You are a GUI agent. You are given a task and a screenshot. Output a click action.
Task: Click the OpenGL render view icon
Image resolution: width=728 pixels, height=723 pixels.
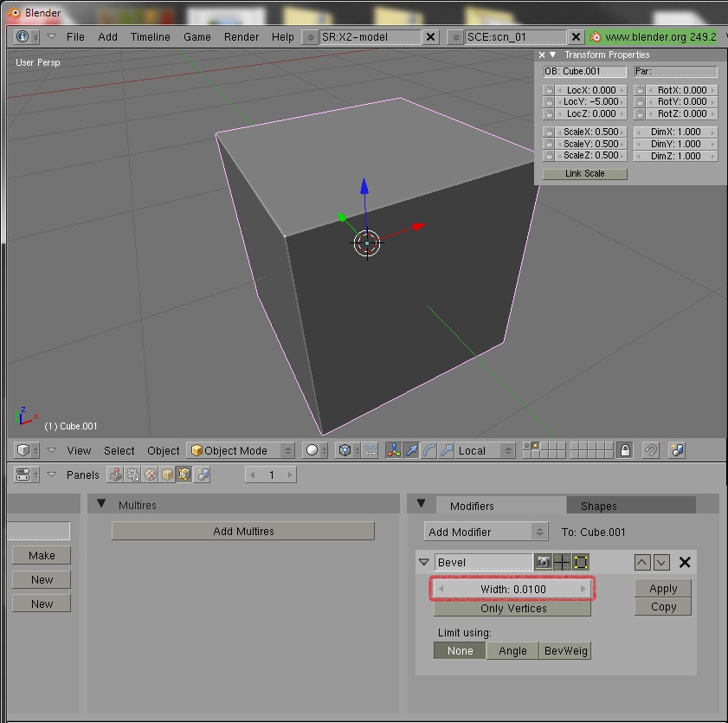[x=678, y=450]
